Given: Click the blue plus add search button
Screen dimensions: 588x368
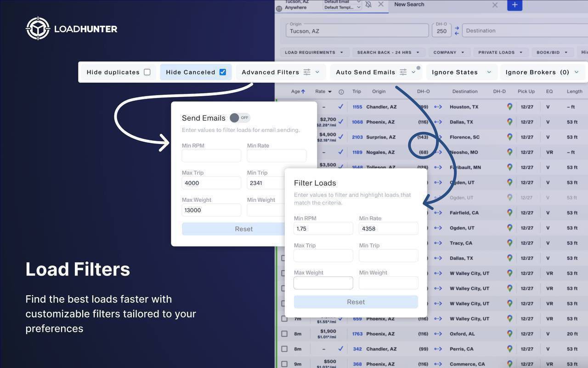Looking at the screenshot, I should coord(514,5).
